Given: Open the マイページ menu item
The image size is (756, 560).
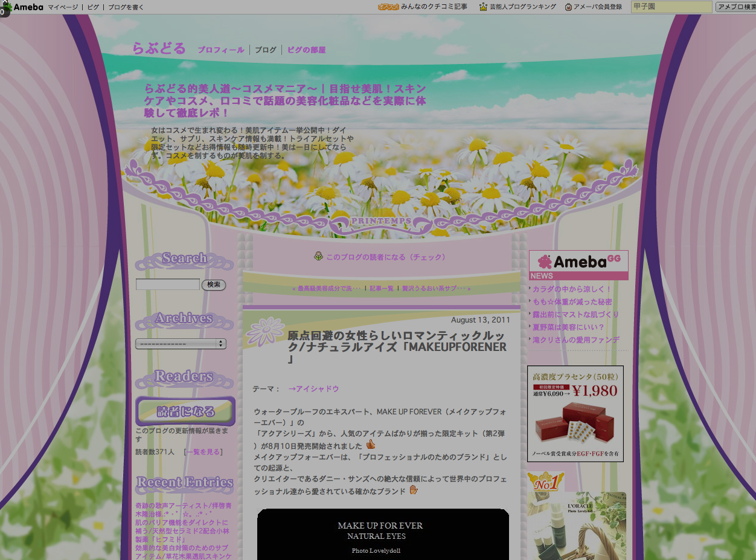Looking at the screenshot, I should [63, 7].
